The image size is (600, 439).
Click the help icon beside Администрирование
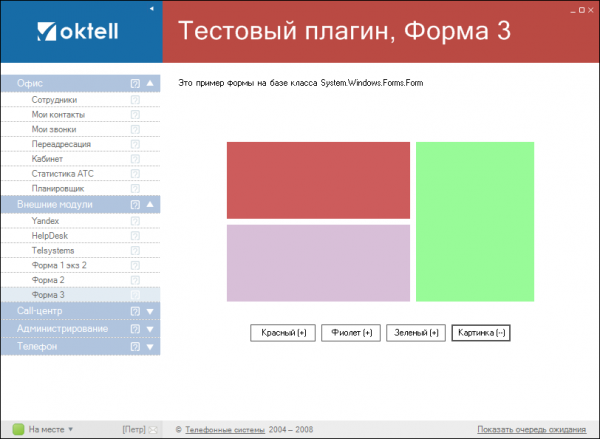click(135, 329)
